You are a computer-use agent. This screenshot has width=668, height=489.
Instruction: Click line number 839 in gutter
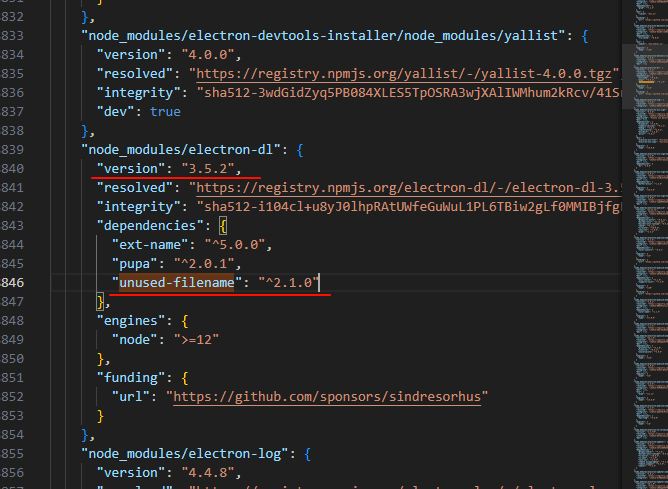pos(12,150)
